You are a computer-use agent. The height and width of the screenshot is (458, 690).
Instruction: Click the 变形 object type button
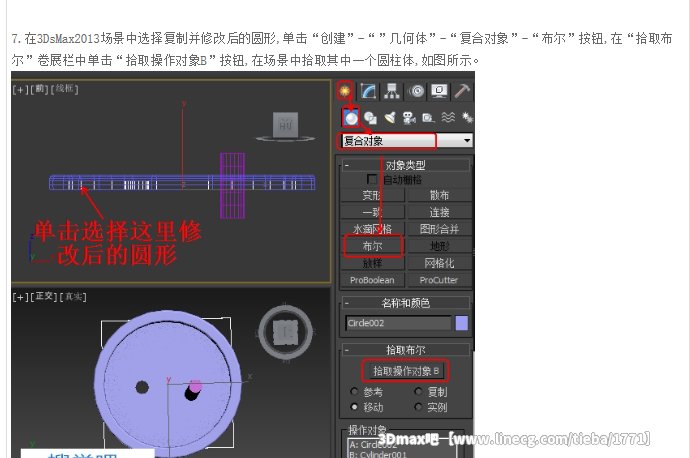tap(372, 195)
